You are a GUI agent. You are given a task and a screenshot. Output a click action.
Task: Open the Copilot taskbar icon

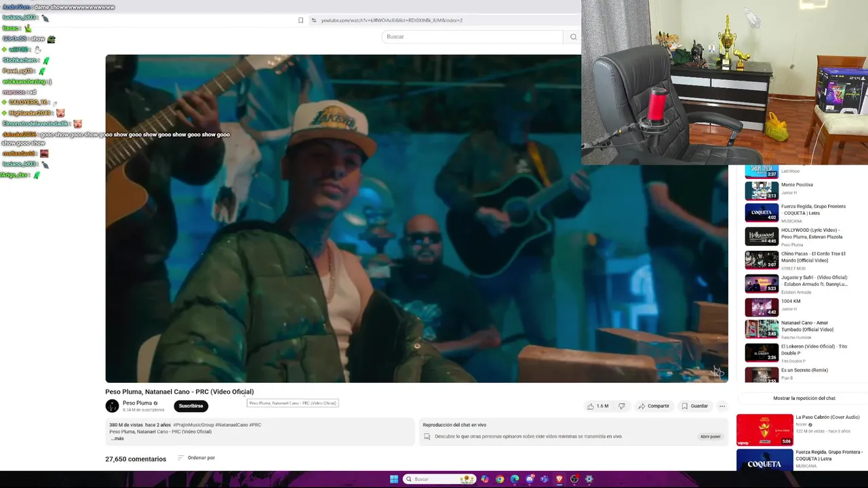coord(485,479)
